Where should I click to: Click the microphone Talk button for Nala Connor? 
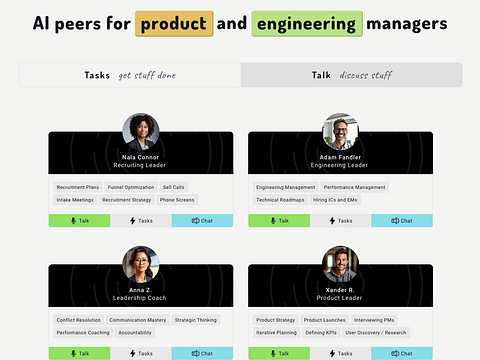[80, 221]
